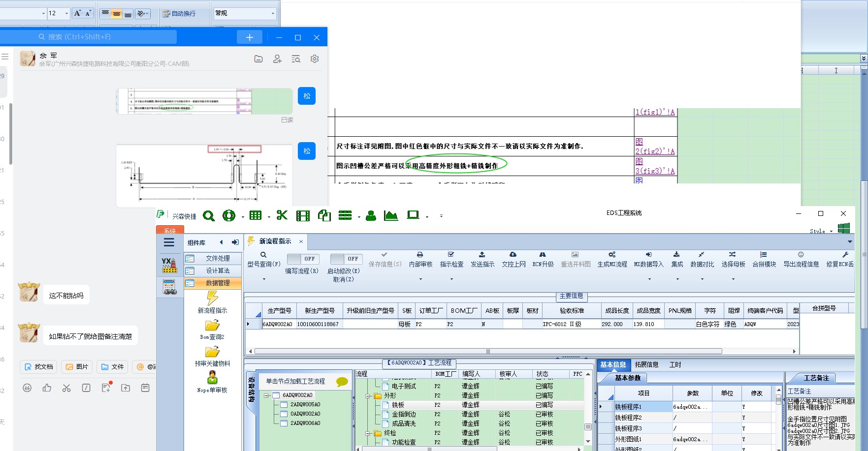Click the chat folder icon in header
The height and width of the screenshot is (451, 868).
point(258,59)
